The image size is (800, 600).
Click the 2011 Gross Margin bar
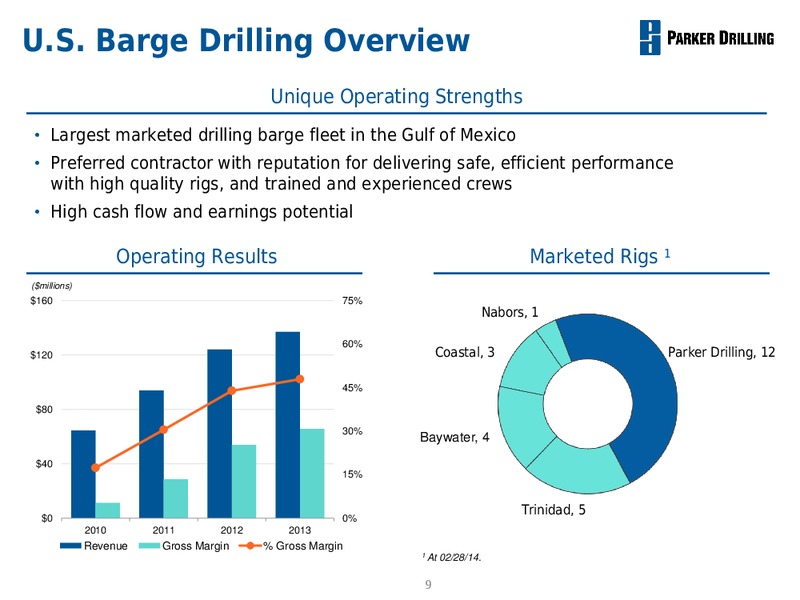click(x=176, y=499)
